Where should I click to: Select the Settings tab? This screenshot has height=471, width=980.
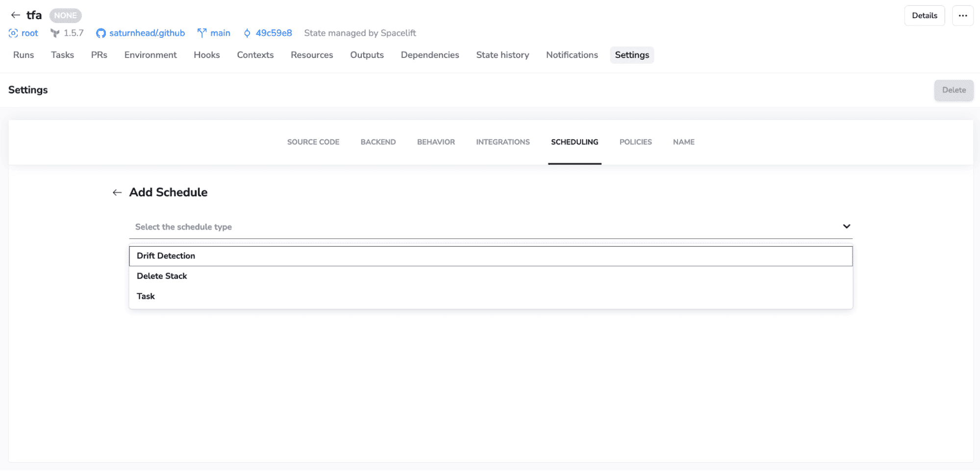pyautogui.click(x=632, y=55)
